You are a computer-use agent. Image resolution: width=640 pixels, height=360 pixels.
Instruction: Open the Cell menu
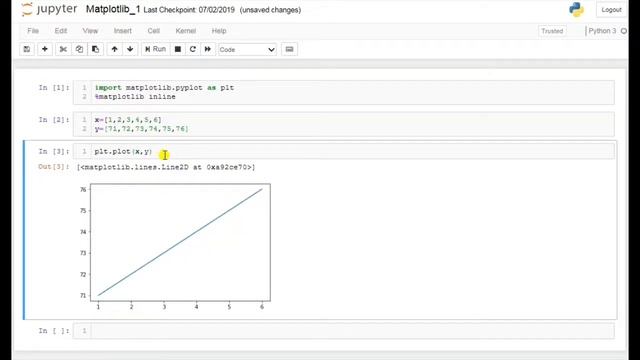coord(153,31)
